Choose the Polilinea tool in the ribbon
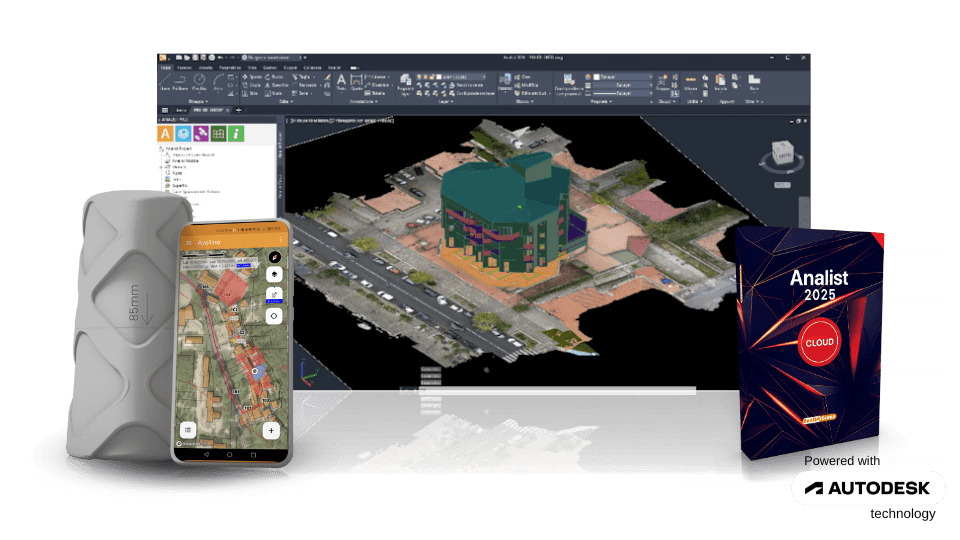Screen dimensions: 960x540 (181, 83)
